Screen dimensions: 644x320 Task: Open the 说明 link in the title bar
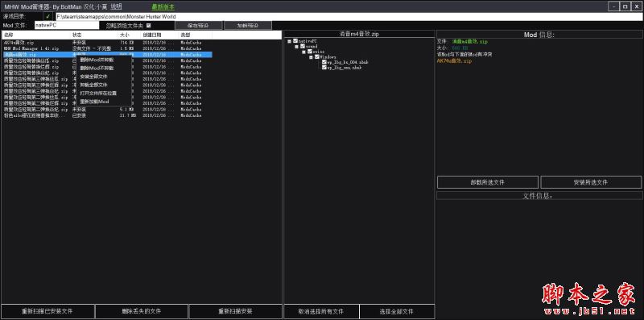(116, 6)
